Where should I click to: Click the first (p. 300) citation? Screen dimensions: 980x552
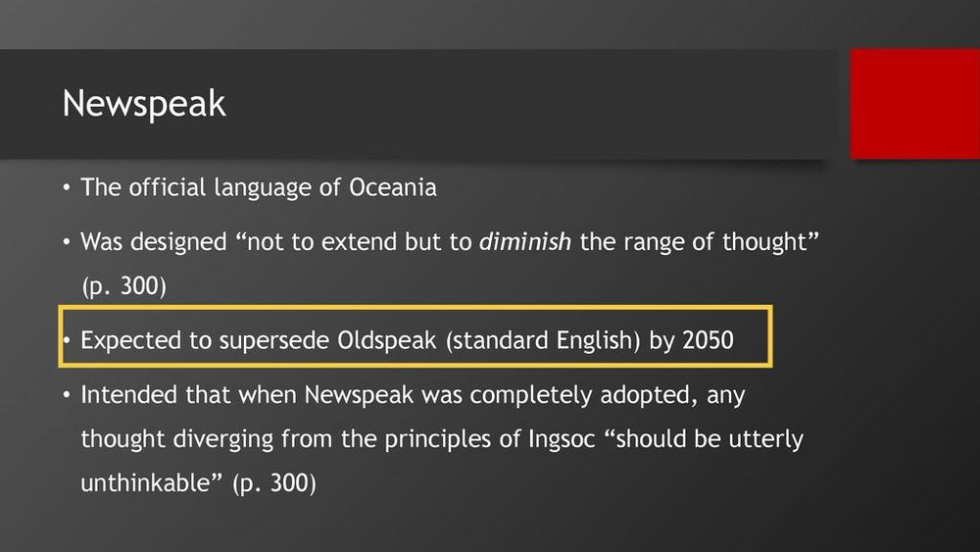point(123,286)
